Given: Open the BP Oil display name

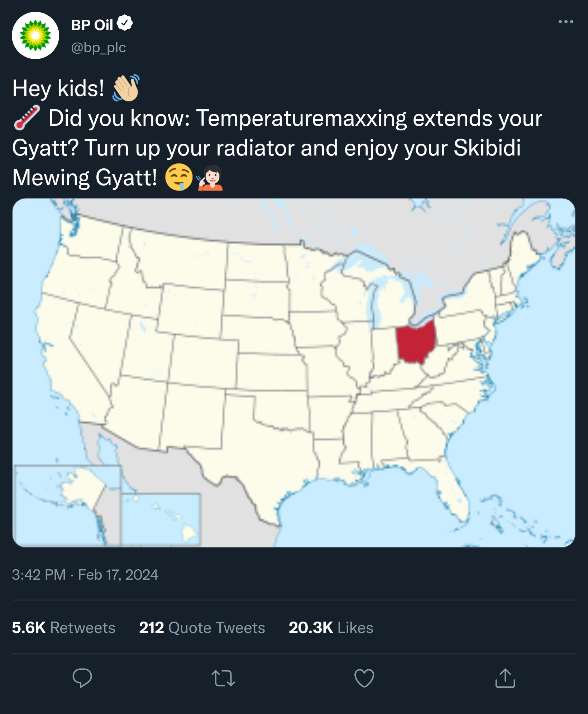Looking at the screenshot, I should coord(92,25).
